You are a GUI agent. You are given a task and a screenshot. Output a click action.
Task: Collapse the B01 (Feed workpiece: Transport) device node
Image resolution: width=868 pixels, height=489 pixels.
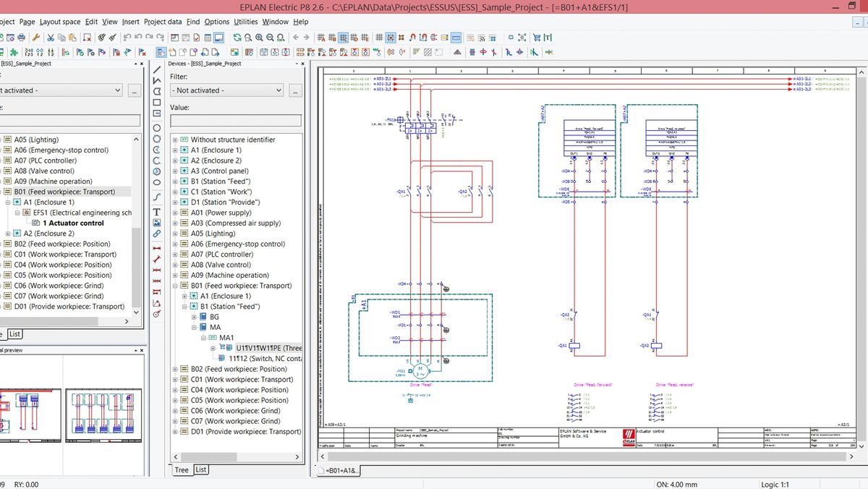pyautogui.click(x=174, y=286)
